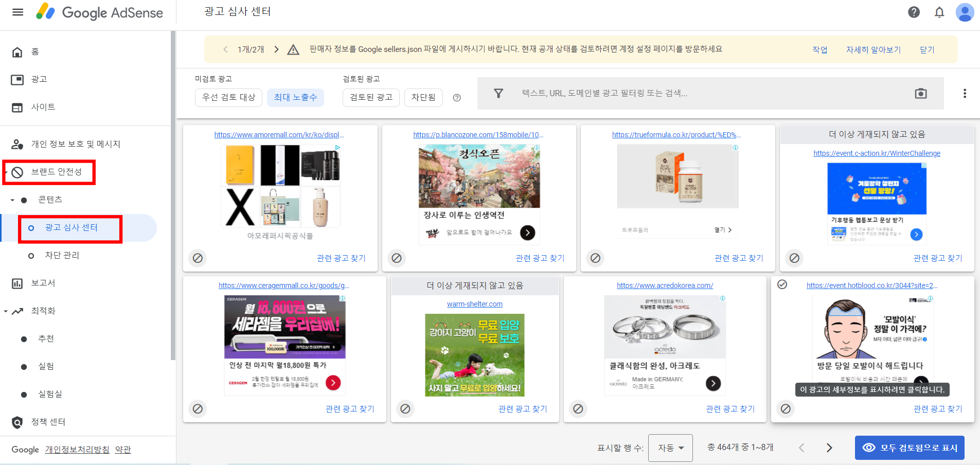Open the 개인정보처리방침 footer link
The image size is (980, 465).
pos(77,450)
